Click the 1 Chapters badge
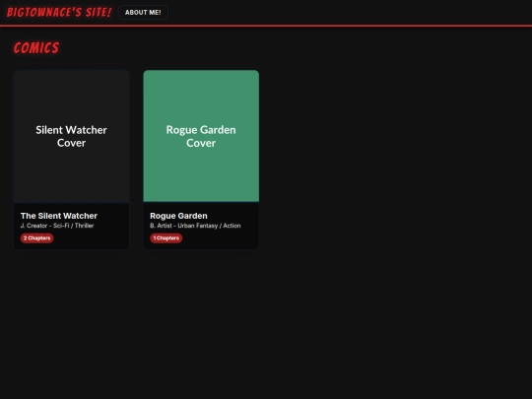Screen dimensions: 532x399 click(166, 238)
